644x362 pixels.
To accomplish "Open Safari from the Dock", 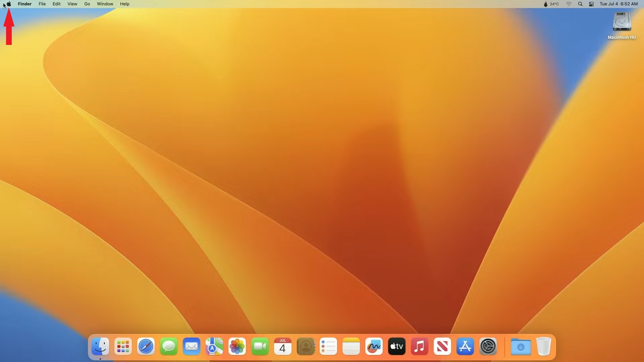I will pyautogui.click(x=146, y=346).
